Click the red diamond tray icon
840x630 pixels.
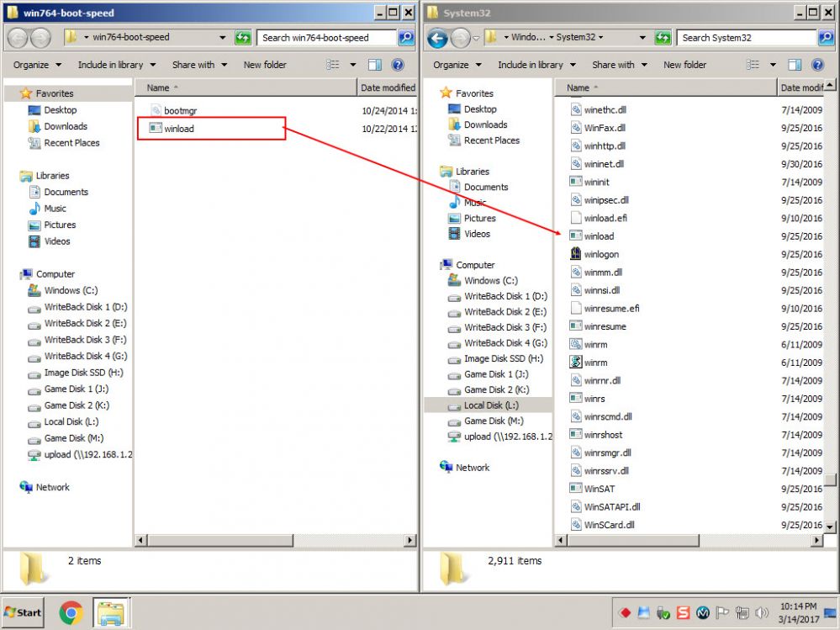pos(625,612)
